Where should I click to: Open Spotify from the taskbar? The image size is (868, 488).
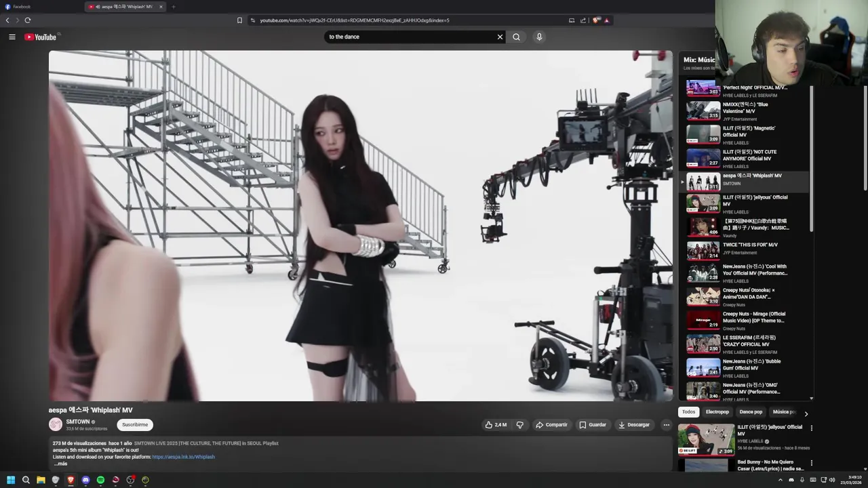point(100,480)
